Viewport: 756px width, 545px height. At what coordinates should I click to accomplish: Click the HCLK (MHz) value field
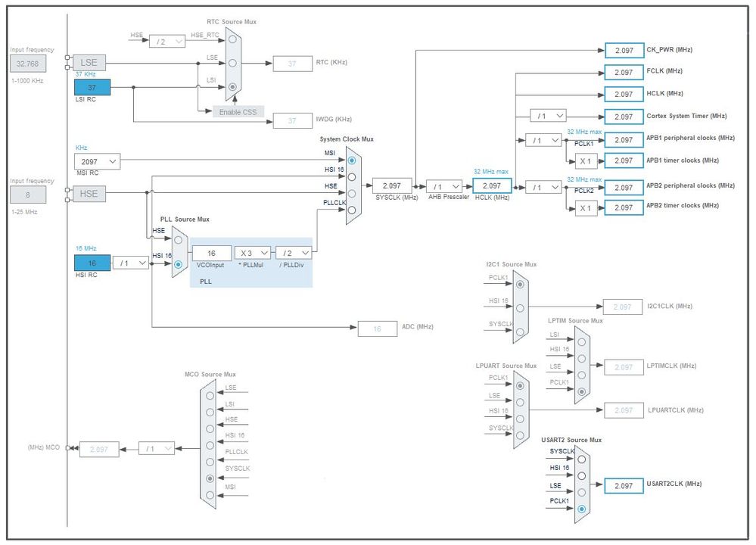(492, 185)
